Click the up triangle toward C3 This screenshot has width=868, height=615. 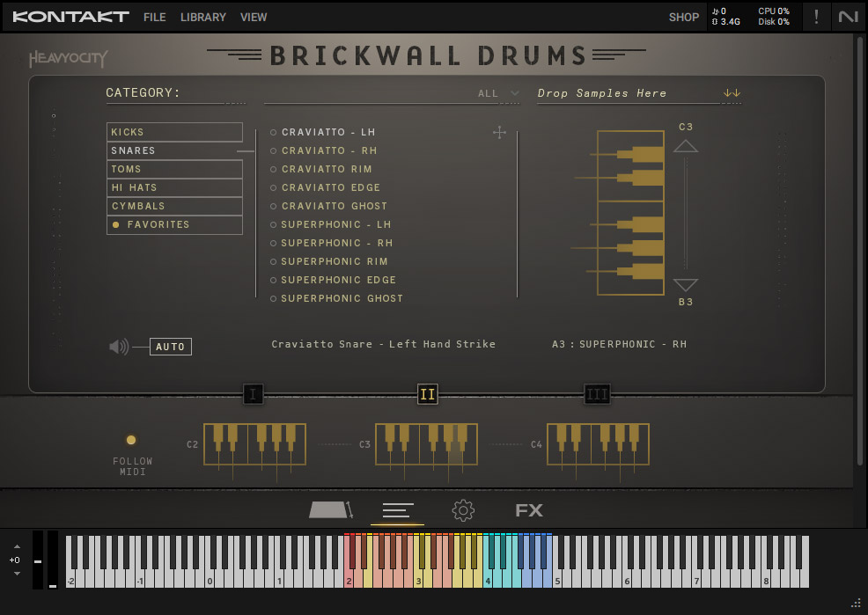[685, 146]
